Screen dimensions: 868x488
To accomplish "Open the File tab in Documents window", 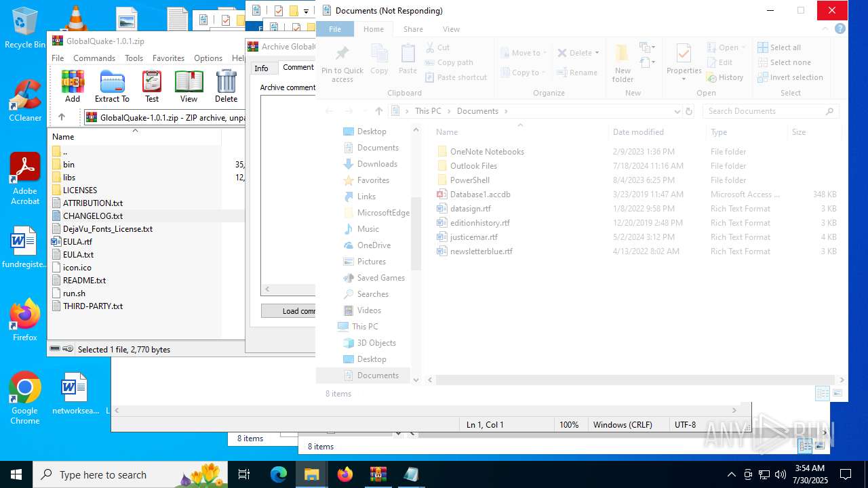I will 335,29.
